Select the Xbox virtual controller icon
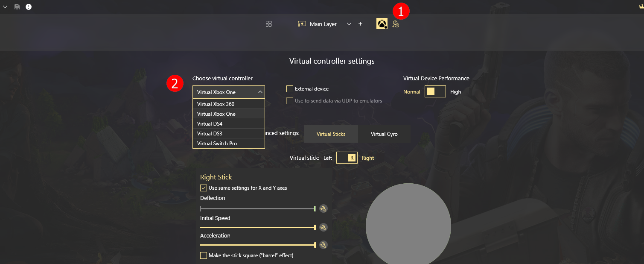 coord(382,24)
